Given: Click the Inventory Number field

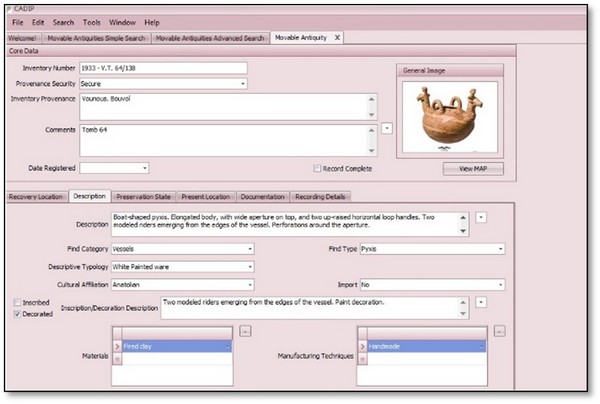Looking at the screenshot, I should click(163, 68).
